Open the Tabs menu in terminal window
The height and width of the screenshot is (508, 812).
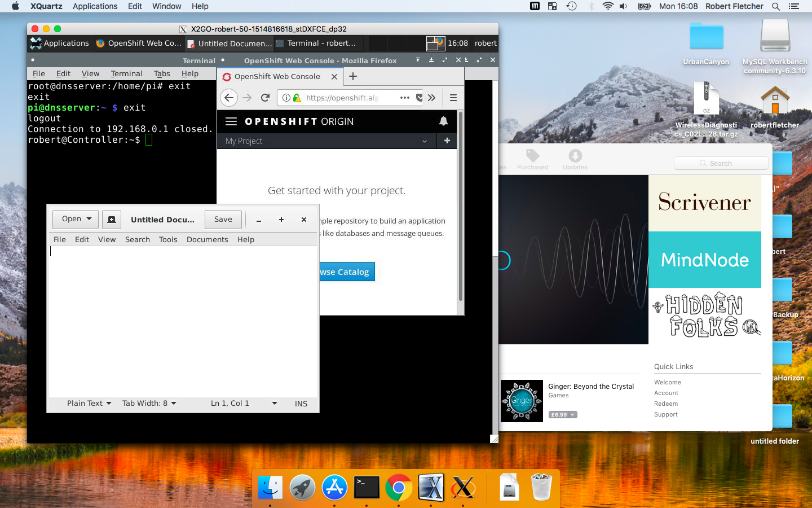[162, 73]
